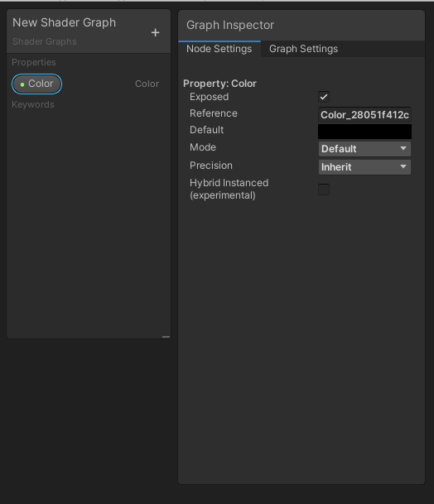
Task: Enable Hybrid Instanced (experimental) checkbox
Action: [324, 190]
